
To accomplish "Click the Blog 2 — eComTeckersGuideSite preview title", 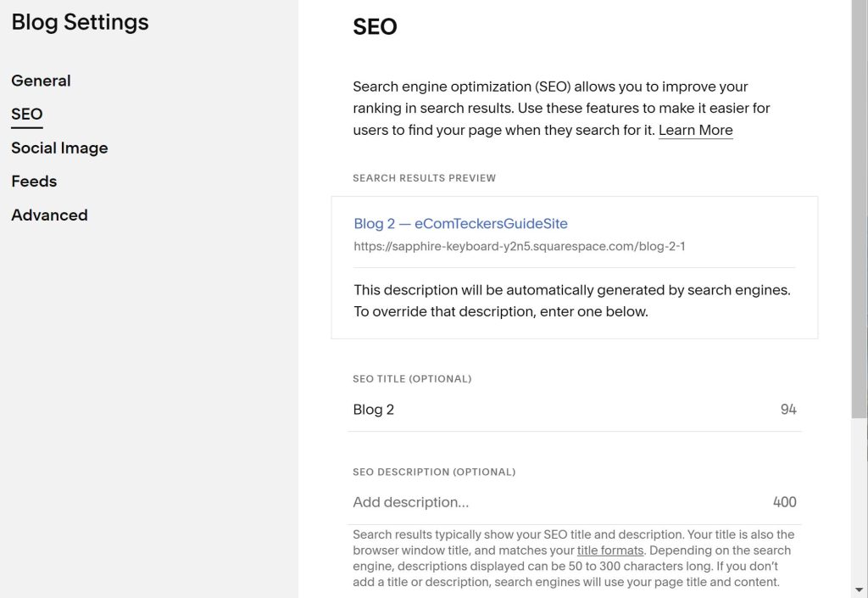I will point(460,224).
